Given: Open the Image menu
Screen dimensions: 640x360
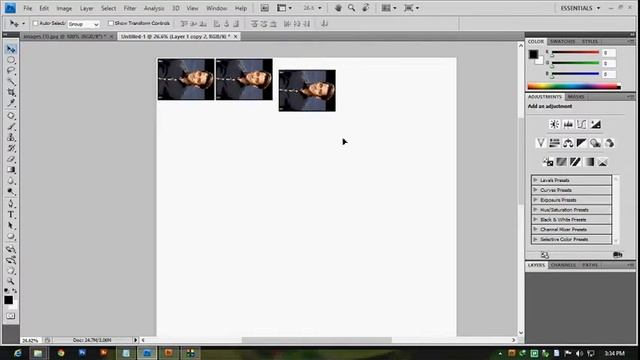Looking at the screenshot, I should [x=64, y=8].
